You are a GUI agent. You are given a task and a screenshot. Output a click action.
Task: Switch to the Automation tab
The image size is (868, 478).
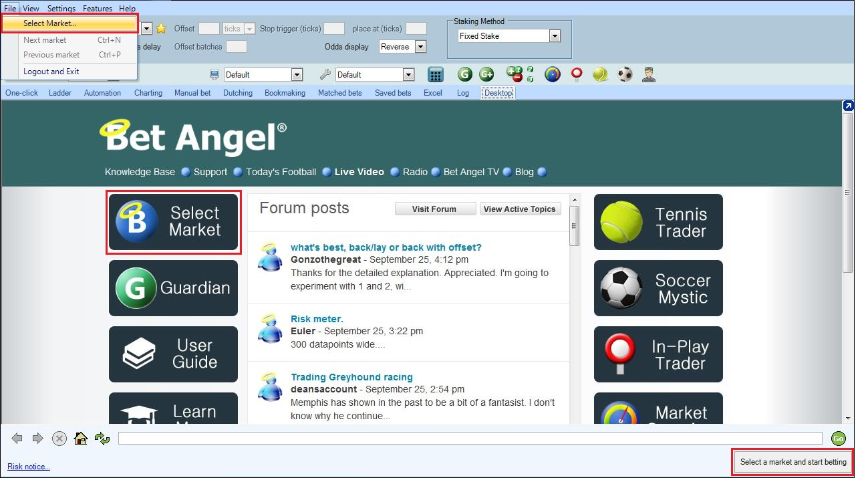pyautogui.click(x=102, y=93)
